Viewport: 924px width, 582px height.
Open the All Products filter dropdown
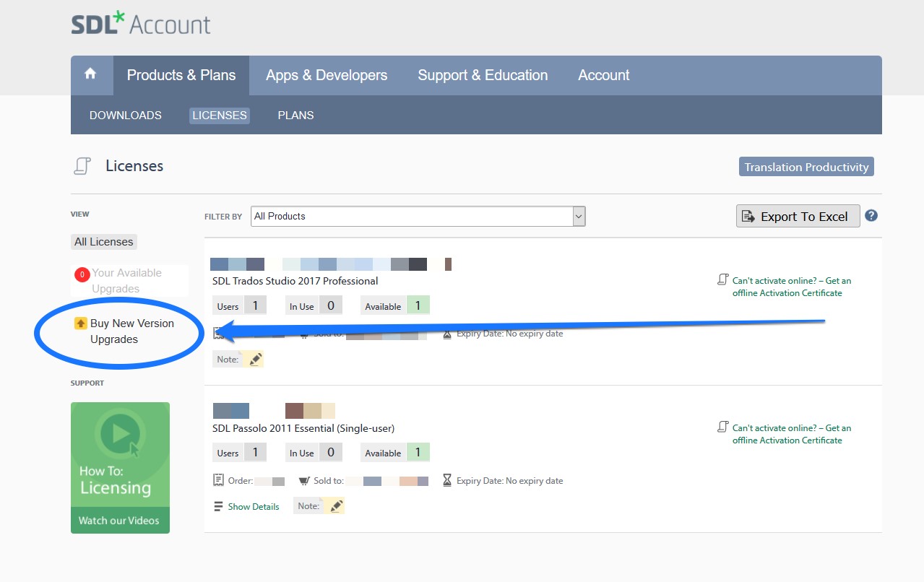[x=418, y=216]
